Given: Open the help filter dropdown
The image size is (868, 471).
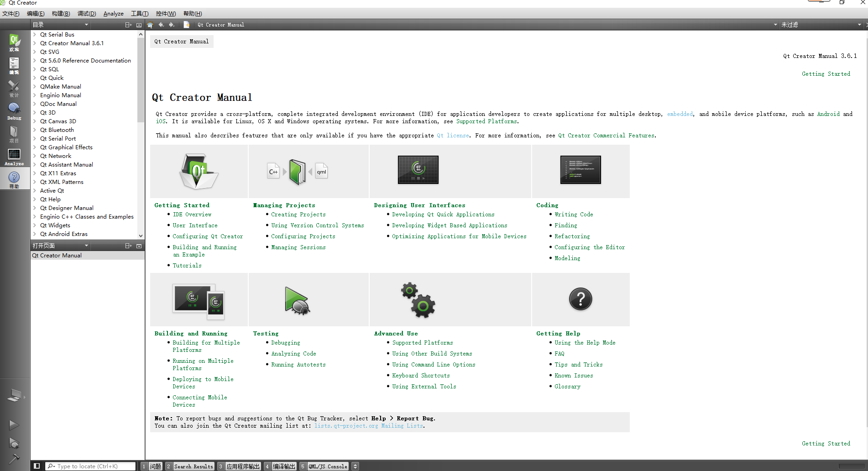Looking at the screenshot, I should tap(821, 25).
